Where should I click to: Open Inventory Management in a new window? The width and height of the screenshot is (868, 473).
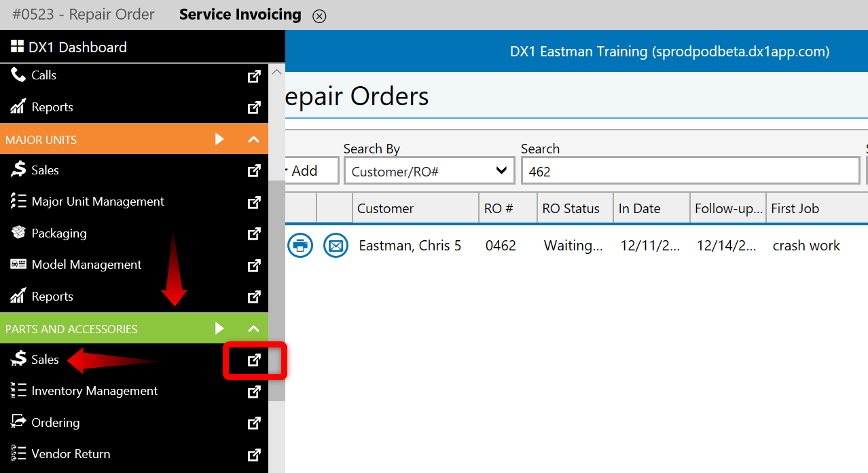pyautogui.click(x=254, y=392)
